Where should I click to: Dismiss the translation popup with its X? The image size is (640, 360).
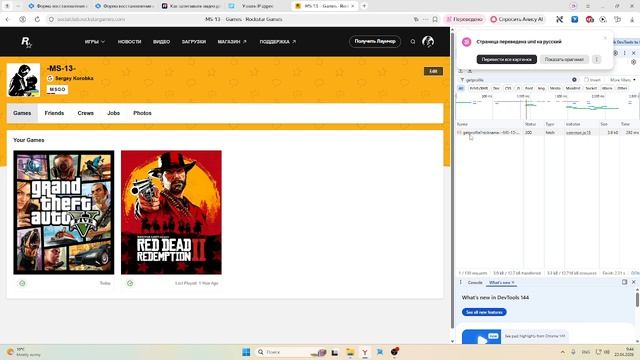[605, 38]
